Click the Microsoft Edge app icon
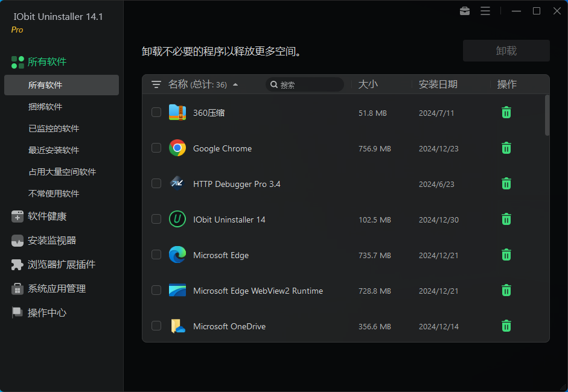This screenshot has width=568, height=392. click(177, 255)
